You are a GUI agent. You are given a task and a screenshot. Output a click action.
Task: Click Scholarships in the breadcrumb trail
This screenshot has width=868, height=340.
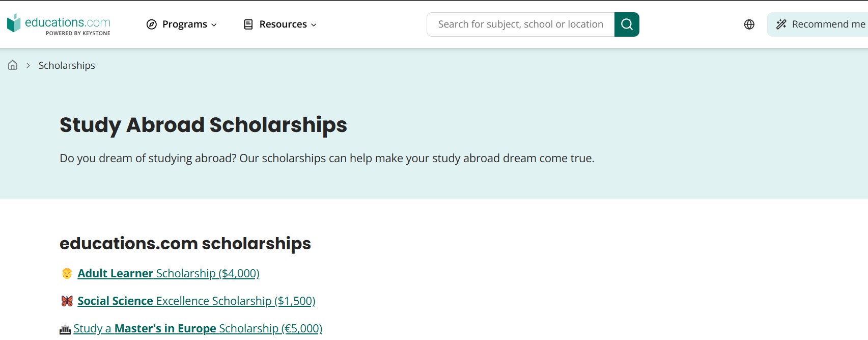coord(66,65)
